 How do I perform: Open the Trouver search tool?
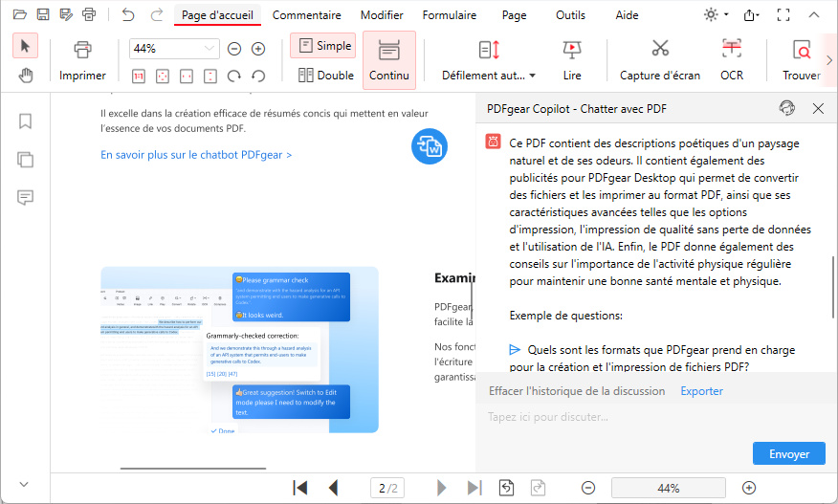[x=801, y=60]
